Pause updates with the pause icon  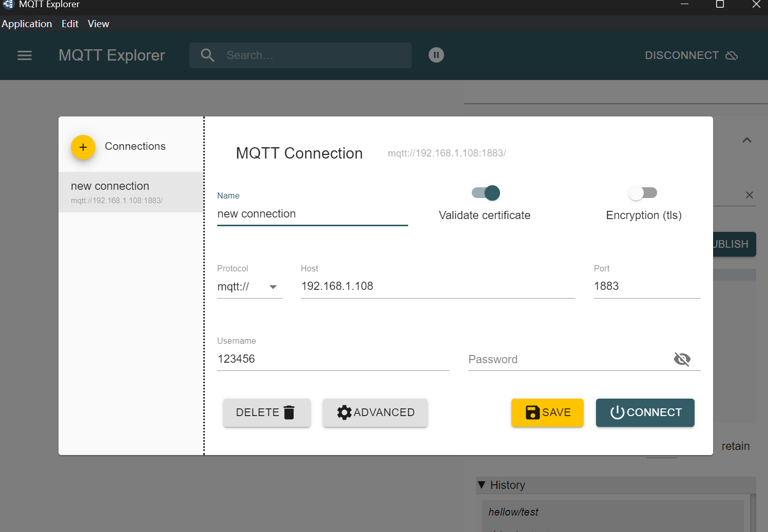(436, 55)
